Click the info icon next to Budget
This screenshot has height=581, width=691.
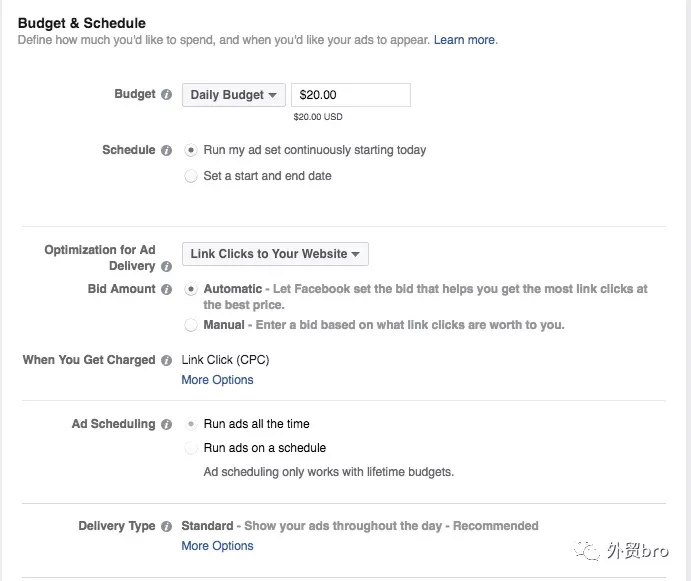[166, 94]
